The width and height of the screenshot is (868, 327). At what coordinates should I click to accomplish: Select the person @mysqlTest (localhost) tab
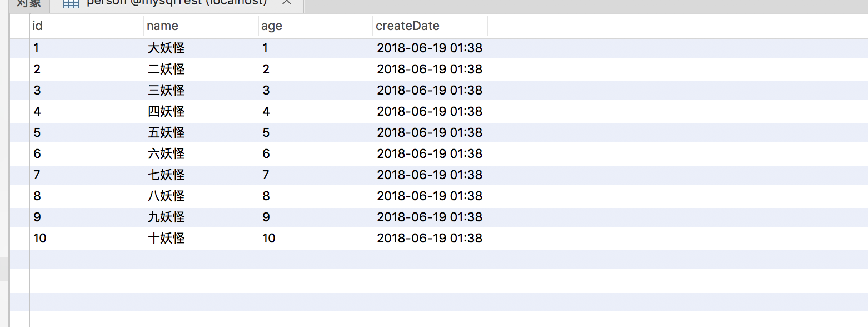(x=177, y=3)
